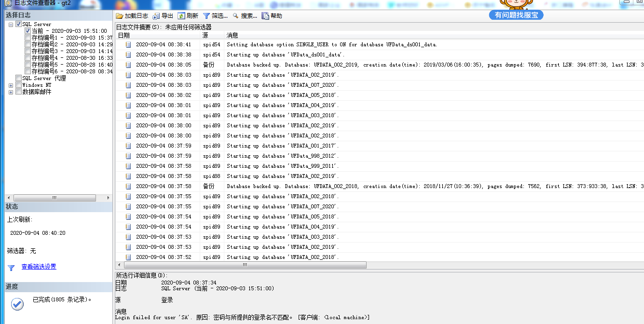Enable the Windows NT log checkbox
This screenshot has width=644, height=324.
coord(18,85)
